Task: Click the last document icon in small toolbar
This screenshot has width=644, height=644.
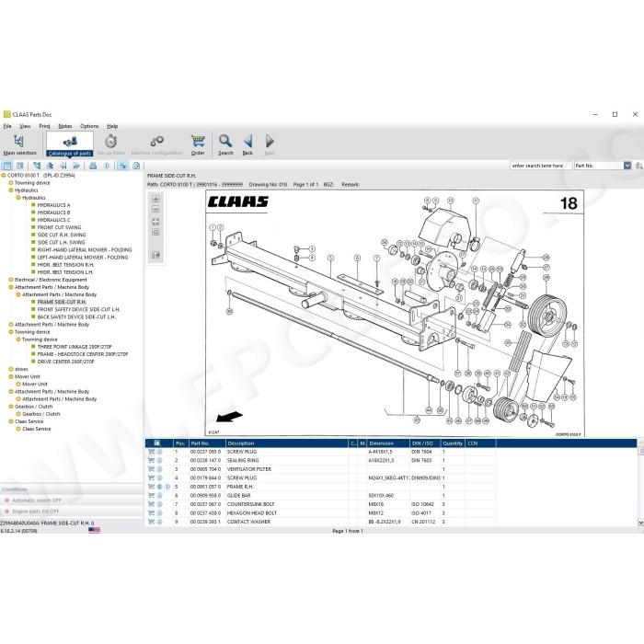Action: coord(136,166)
